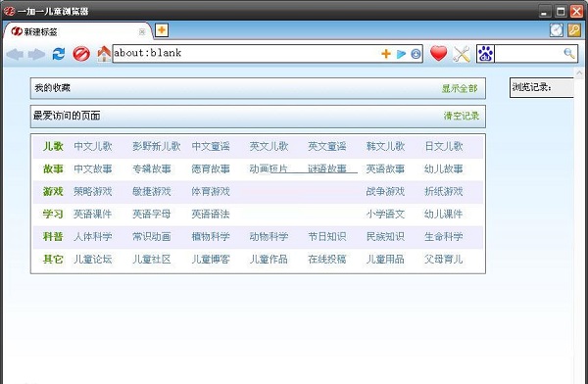Open 彭野新儿歌 link
The width and height of the screenshot is (588, 384).
[x=157, y=146]
